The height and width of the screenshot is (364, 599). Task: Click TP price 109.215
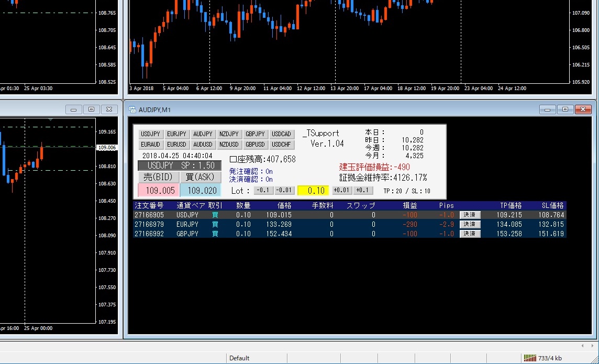[x=509, y=215]
